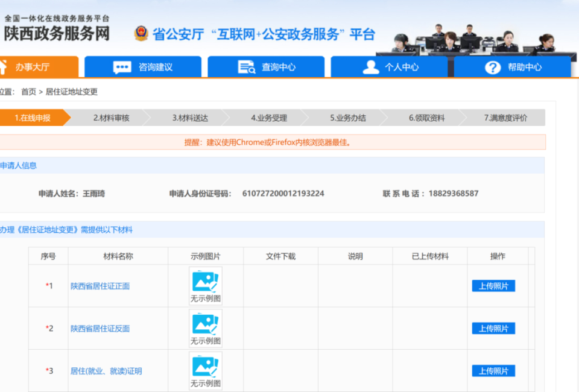
Task: Open the 陕西省居住证正面 material link
Action: (x=100, y=286)
